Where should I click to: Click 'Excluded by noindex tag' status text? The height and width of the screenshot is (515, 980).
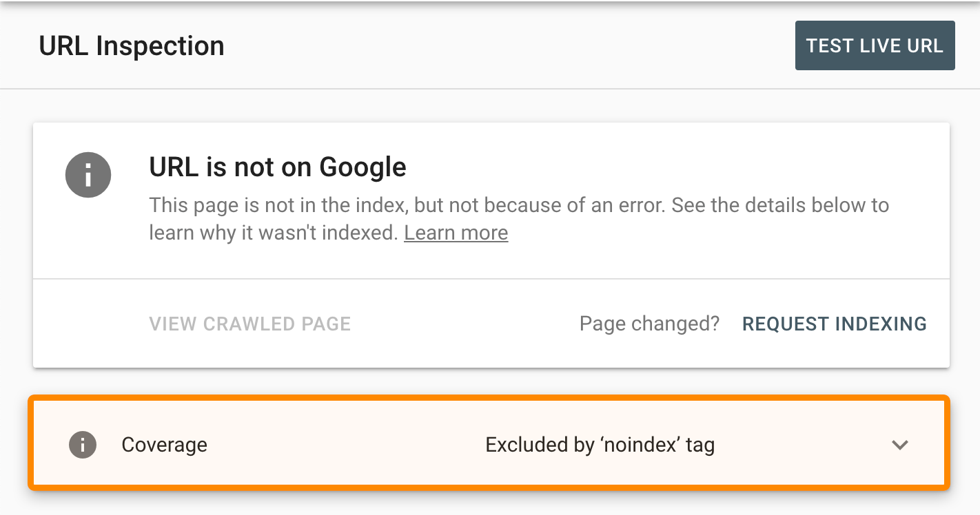click(600, 445)
